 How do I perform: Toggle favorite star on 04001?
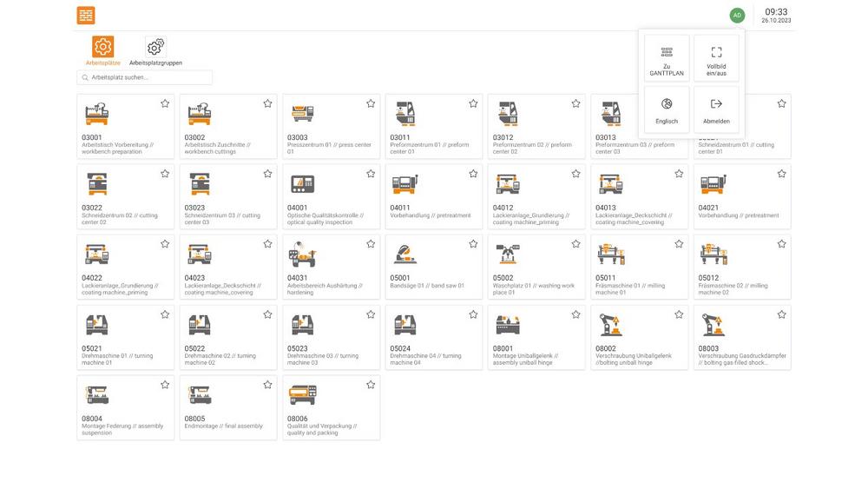pos(371,174)
